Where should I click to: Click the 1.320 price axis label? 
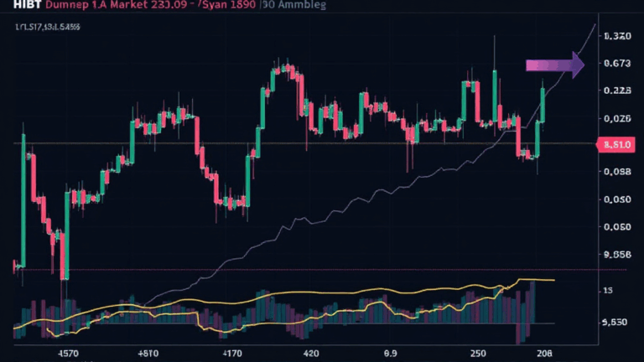616,36
